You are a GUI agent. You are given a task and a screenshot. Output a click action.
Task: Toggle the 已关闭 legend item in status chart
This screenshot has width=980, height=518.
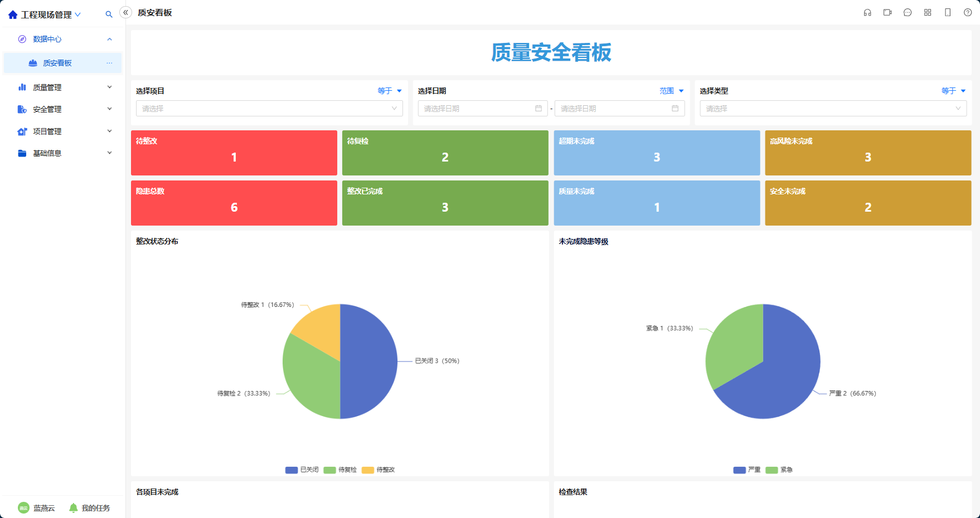coord(302,470)
